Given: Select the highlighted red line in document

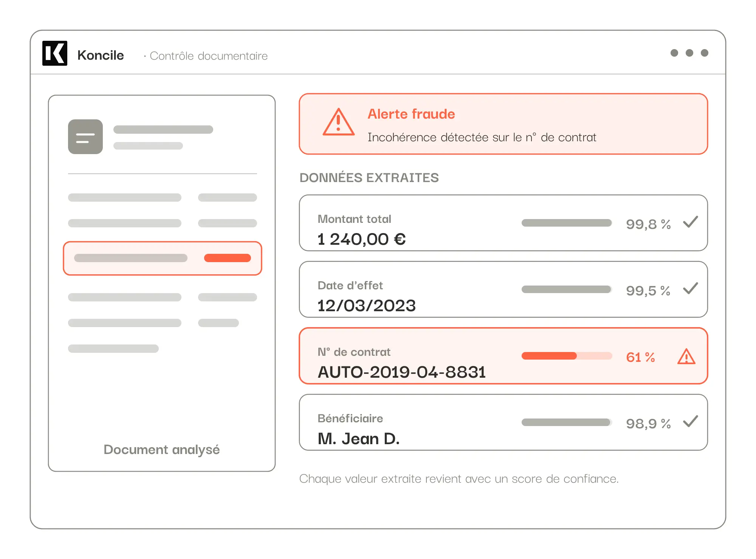Looking at the screenshot, I should pos(163,258).
